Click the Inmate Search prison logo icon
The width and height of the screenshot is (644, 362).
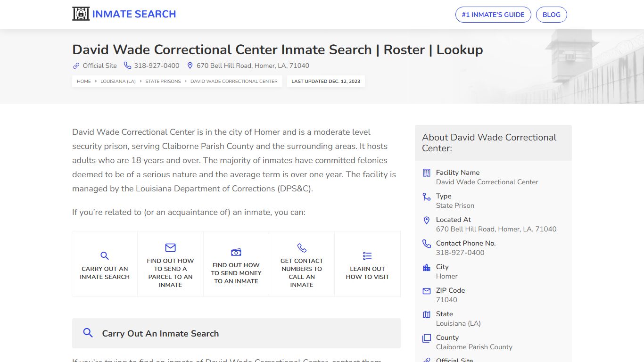[81, 14]
